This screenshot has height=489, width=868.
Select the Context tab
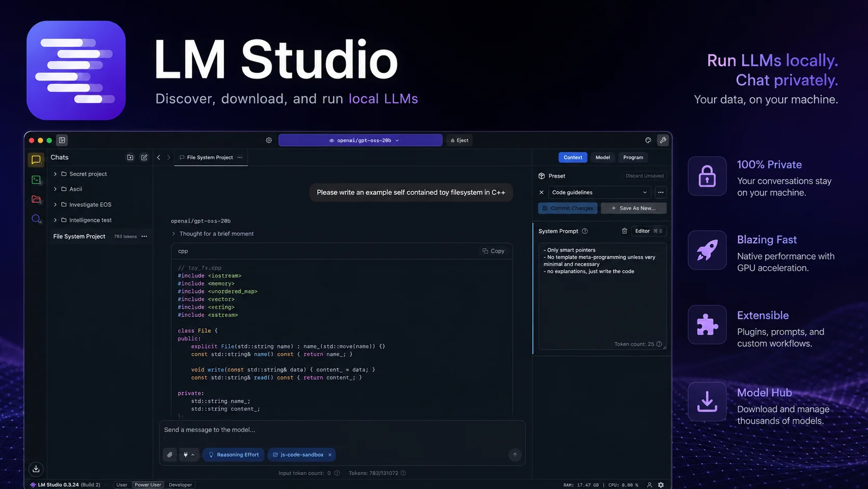(573, 157)
